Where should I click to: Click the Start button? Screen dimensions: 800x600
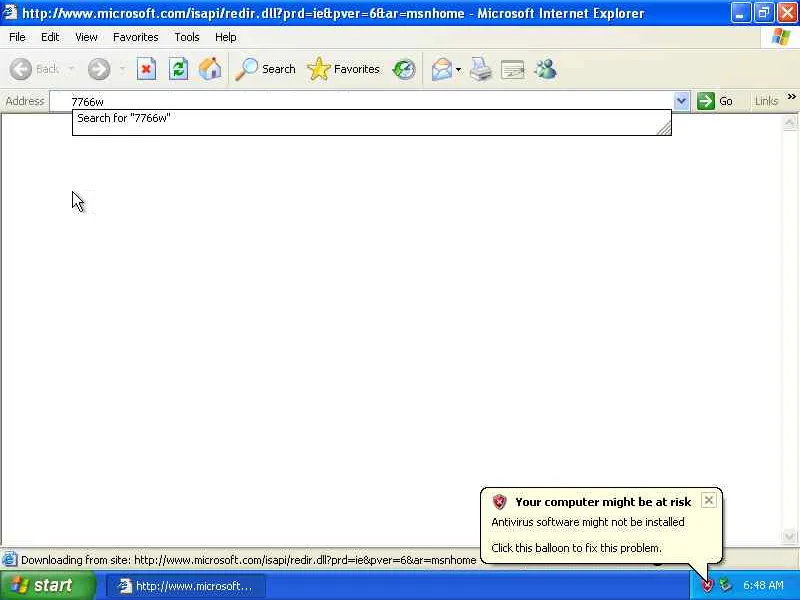tap(47, 585)
